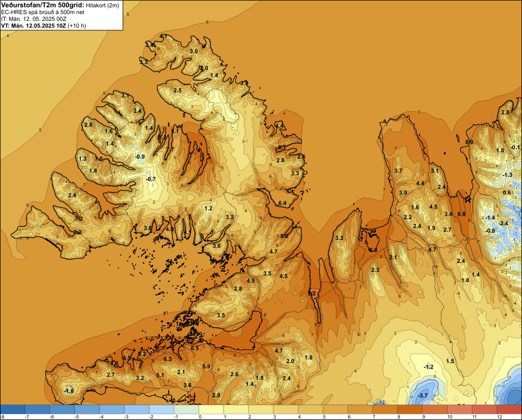Click the '2.2' temperature value on the map

point(408,218)
